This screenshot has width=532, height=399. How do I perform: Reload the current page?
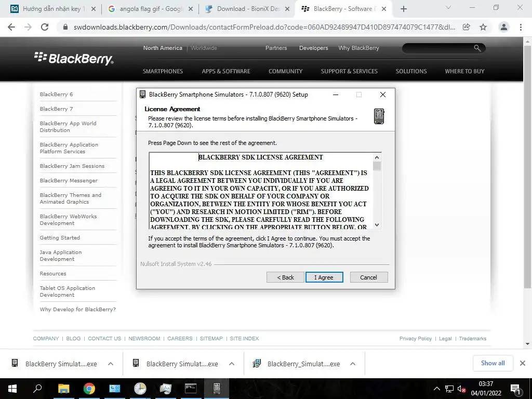(x=45, y=27)
